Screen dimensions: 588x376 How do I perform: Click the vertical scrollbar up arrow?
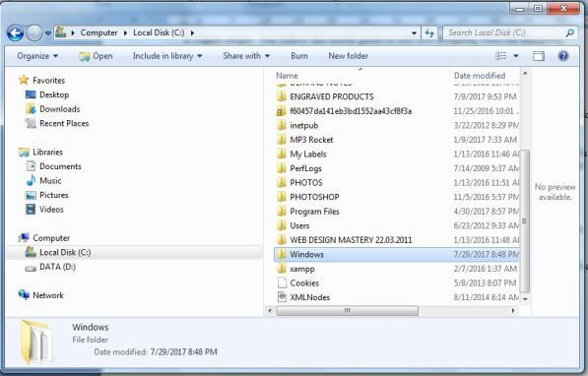pos(525,74)
